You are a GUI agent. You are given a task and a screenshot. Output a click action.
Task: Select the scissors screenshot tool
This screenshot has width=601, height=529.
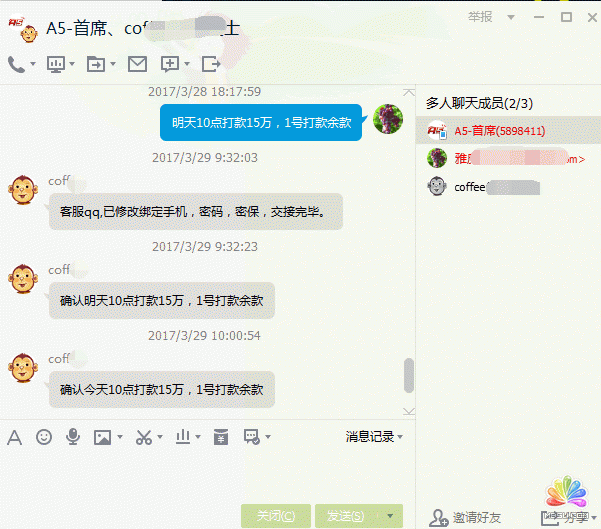(x=144, y=437)
